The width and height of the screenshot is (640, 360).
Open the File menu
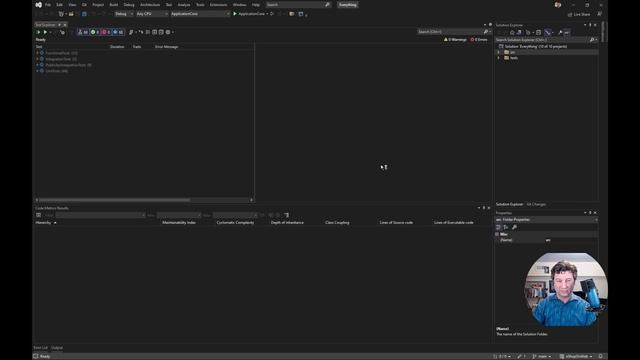48,5
